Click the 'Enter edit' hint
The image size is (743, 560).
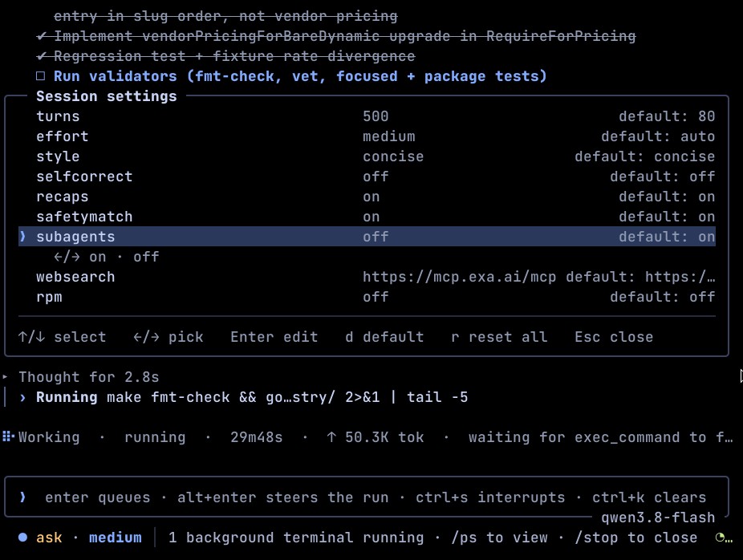click(x=274, y=337)
